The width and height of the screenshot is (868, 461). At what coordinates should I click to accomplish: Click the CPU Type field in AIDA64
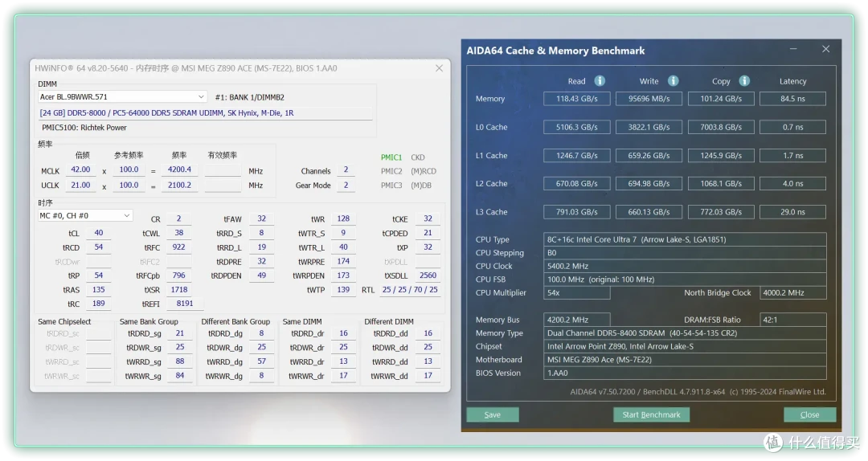tap(685, 239)
